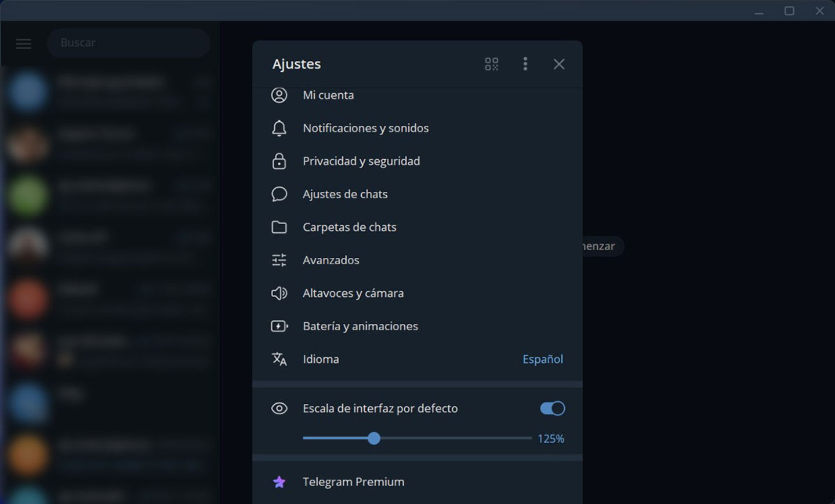Click the Mi cuenta profile icon
Screen dimensions: 835x504
[279, 95]
